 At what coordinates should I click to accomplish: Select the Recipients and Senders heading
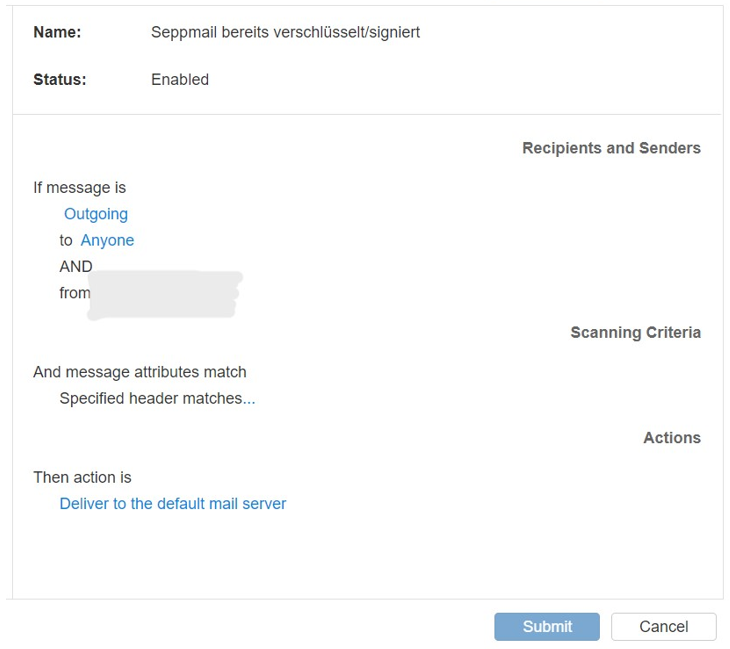611,148
